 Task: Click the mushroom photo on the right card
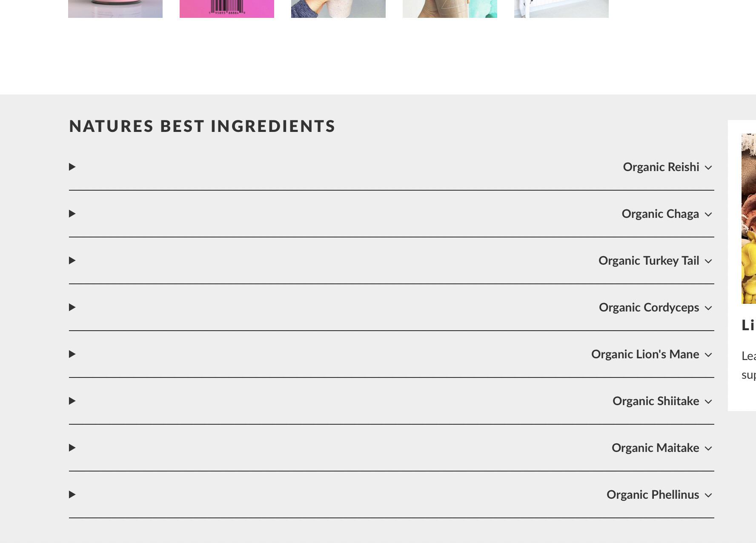(748, 219)
